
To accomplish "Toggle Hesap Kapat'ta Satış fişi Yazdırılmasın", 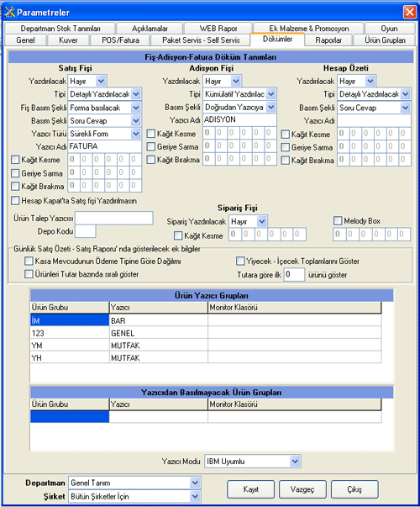I will coord(15,201).
